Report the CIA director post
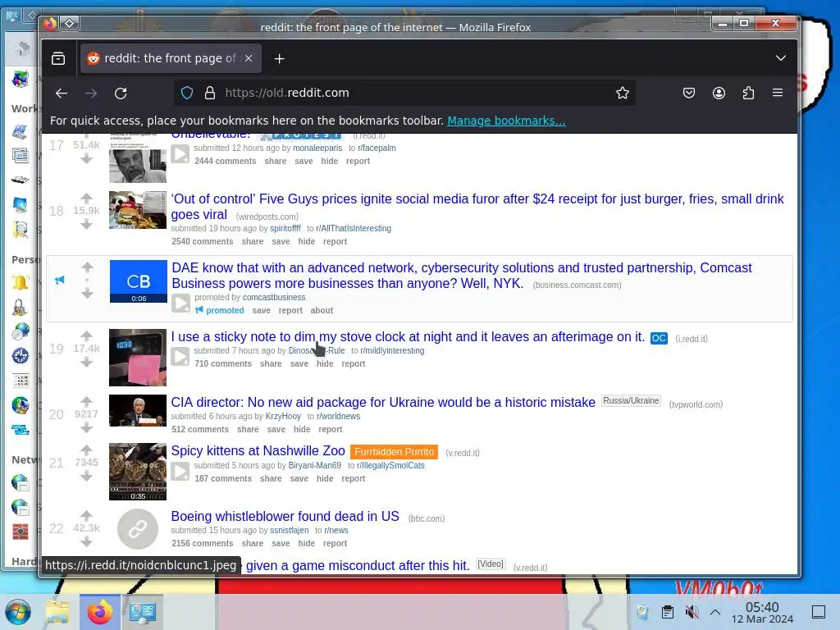Screen dimensions: 840x630 (330, 430)
